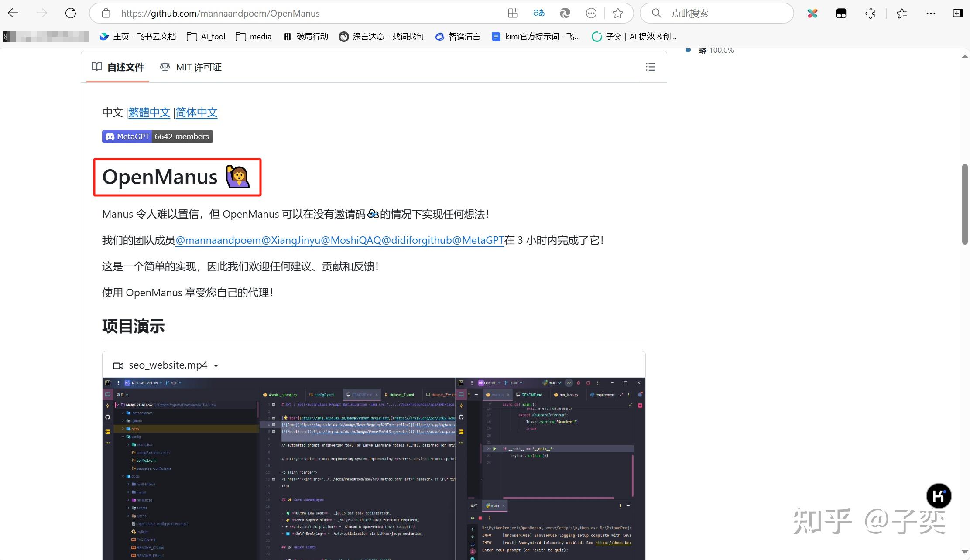This screenshot has width=970, height=560.
Task: Open Immersive Reader from the address bar
Action: click(x=539, y=13)
